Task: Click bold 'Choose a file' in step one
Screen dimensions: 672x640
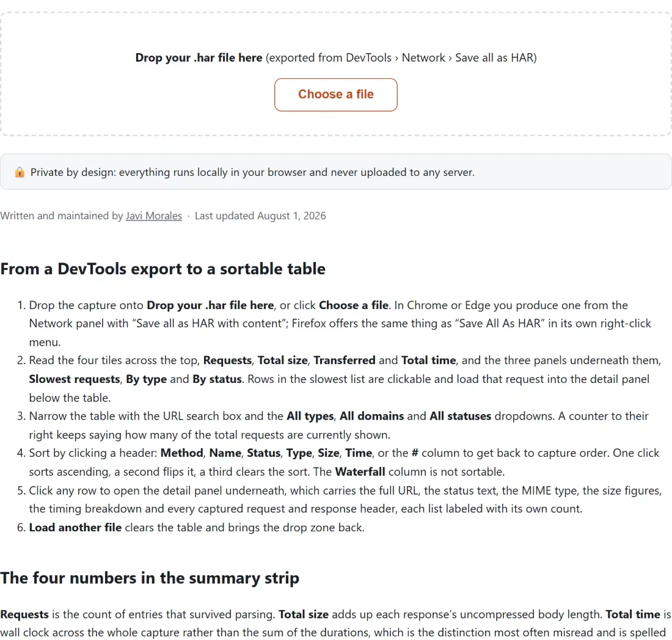Action: (x=354, y=305)
